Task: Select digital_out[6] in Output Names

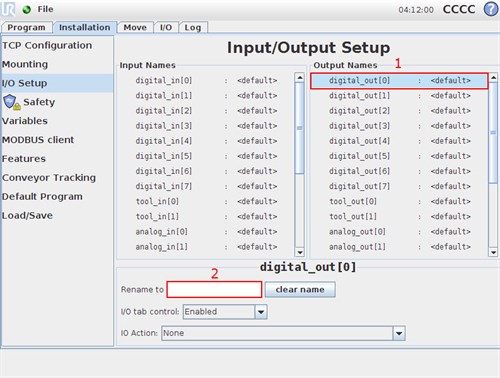Action: coord(399,171)
